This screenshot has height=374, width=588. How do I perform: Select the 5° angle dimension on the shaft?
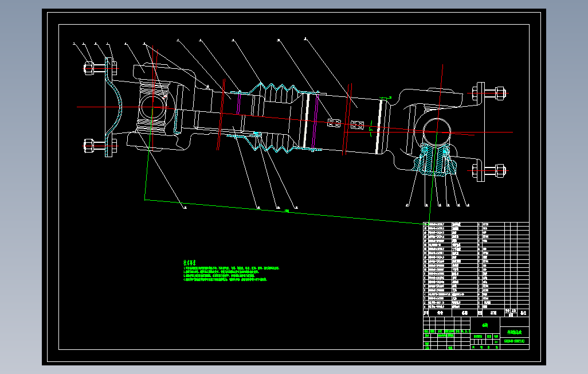click(370, 129)
